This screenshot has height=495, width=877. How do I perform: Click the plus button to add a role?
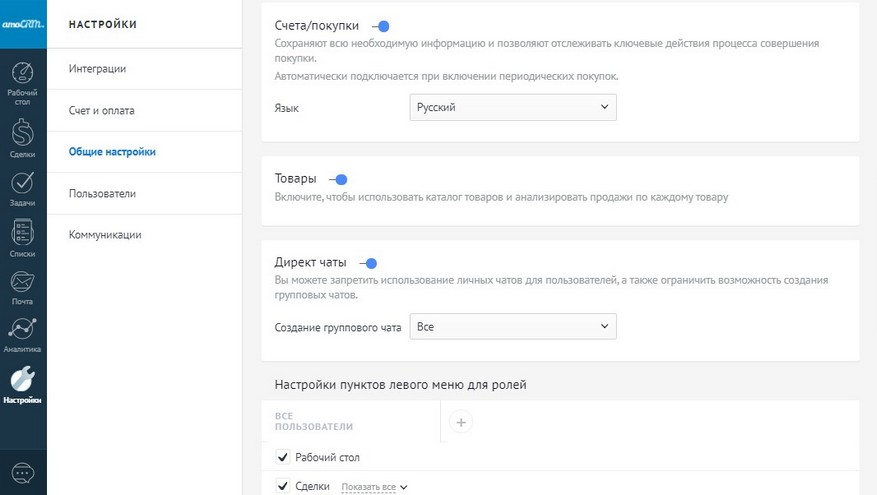pyautogui.click(x=461, y=423)
